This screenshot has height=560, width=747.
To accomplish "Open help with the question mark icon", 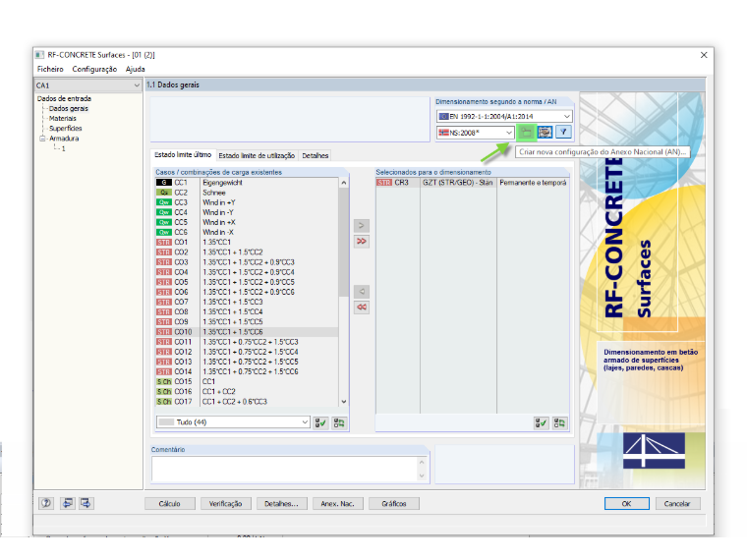I will [46, 503].
